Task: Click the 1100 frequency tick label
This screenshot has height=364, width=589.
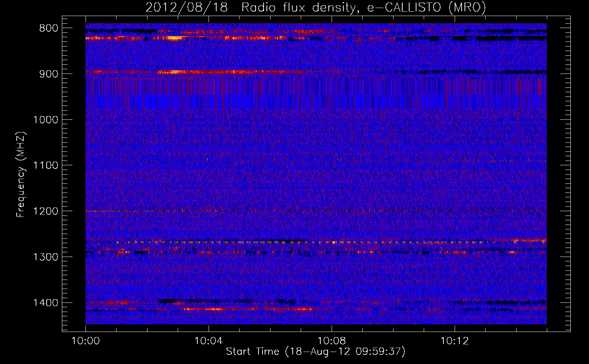Action: (x=46, y=166)
